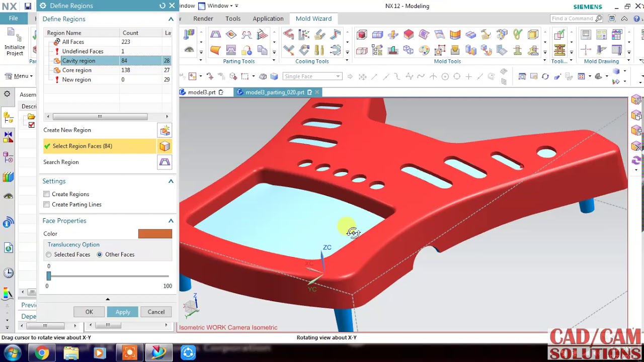Image resolution: width=644 pixels, height=362 pixels.
Task: Open the History clock in the resource bar
Action: 8,274
